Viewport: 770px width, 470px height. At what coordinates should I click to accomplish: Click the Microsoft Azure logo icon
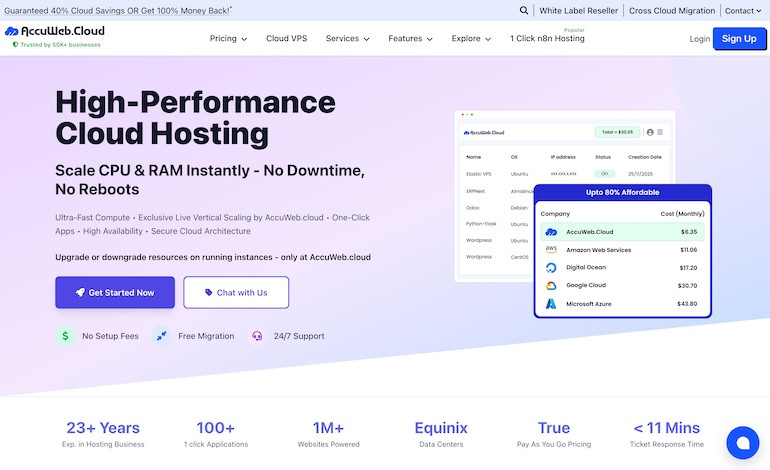point(551,304)
